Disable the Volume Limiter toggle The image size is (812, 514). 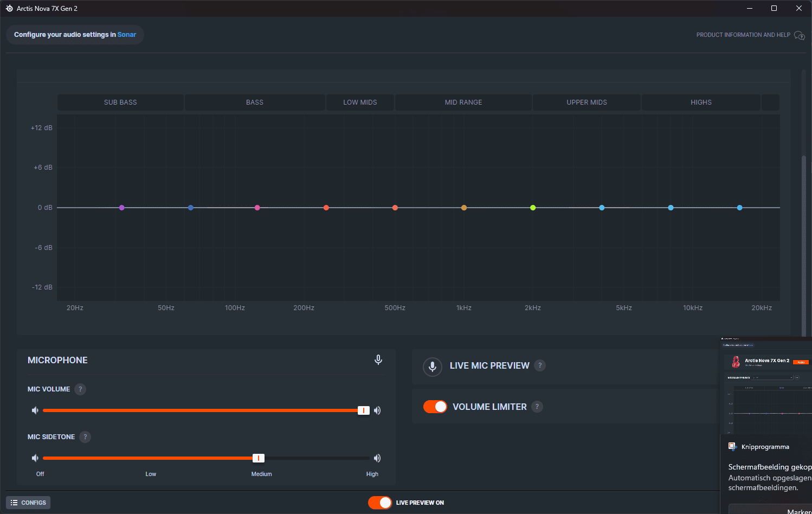435,407
